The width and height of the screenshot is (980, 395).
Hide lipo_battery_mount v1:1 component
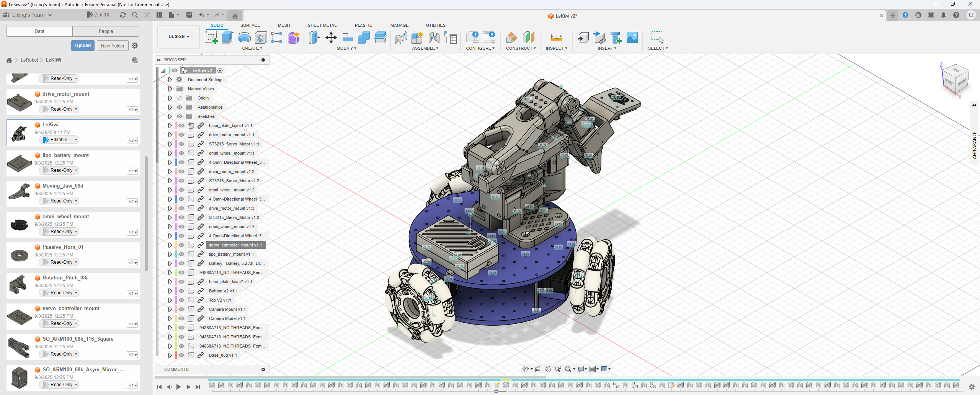pos(181,254)
